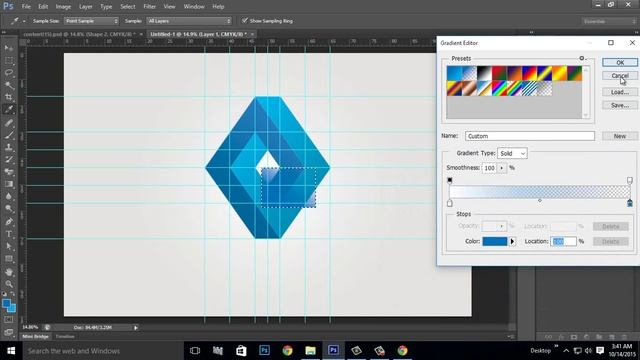Select the Gradient tool
Screen dimensions: 640x360
click(9, 184)
